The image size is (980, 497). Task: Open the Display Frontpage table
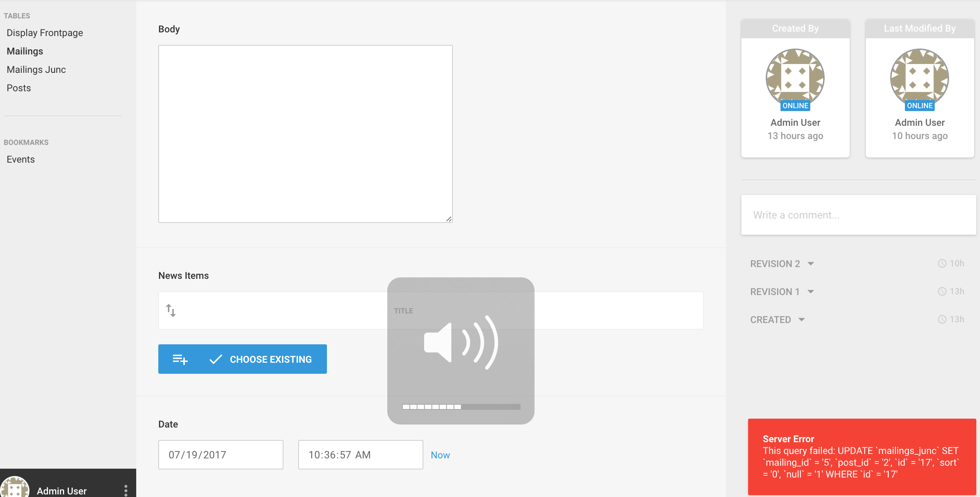click(45, 33)
